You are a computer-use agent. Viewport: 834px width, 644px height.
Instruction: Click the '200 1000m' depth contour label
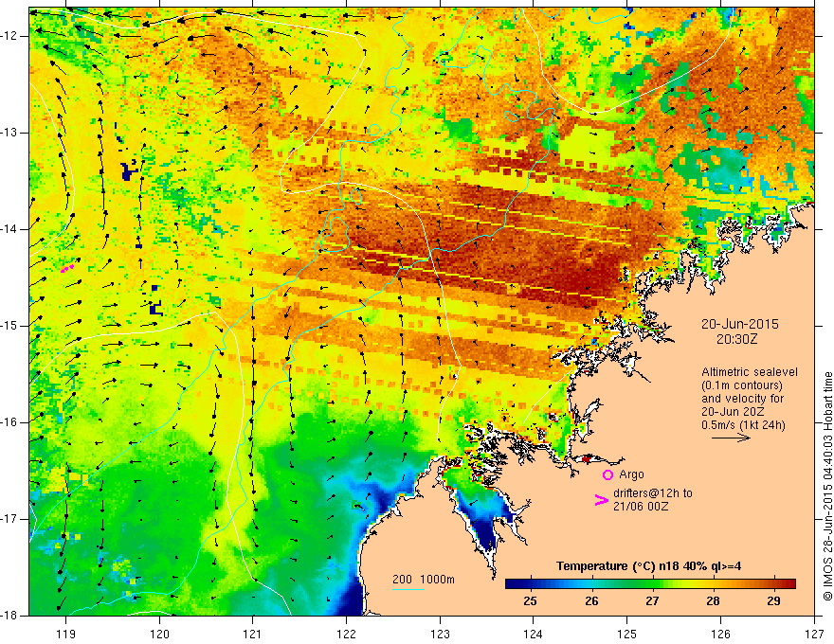click(x=424, y=580)
